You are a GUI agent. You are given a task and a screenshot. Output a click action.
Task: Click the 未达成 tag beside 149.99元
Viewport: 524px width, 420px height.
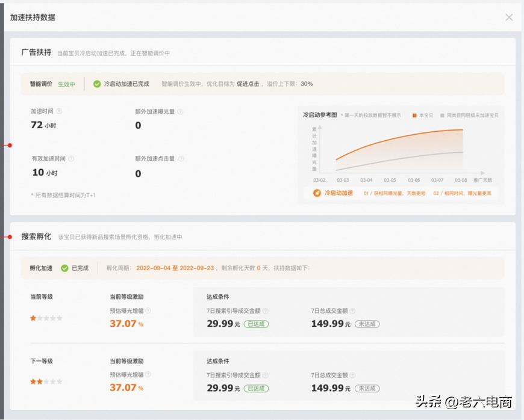tap(366, 324)
